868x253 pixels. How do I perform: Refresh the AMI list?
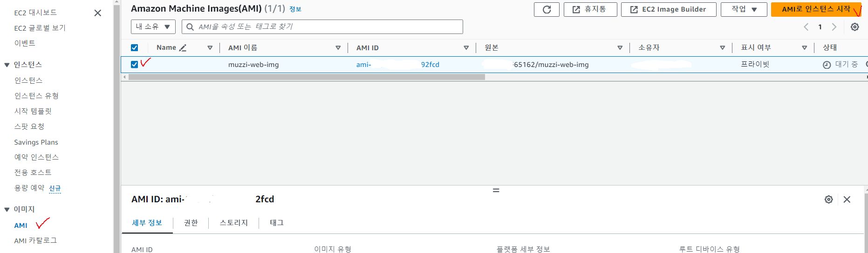coord(547,9)
